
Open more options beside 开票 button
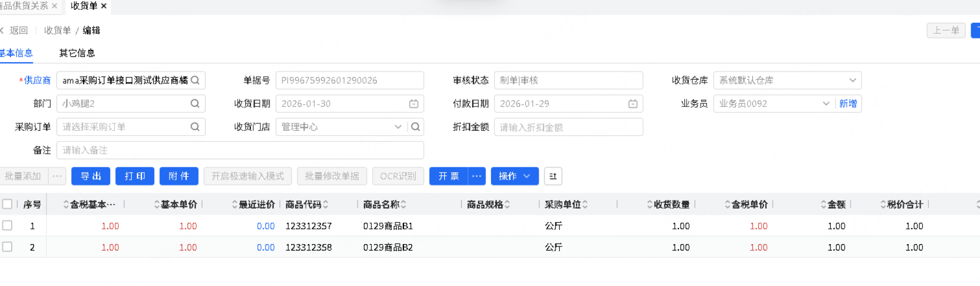pyautogui.click(x=476, y=176)
